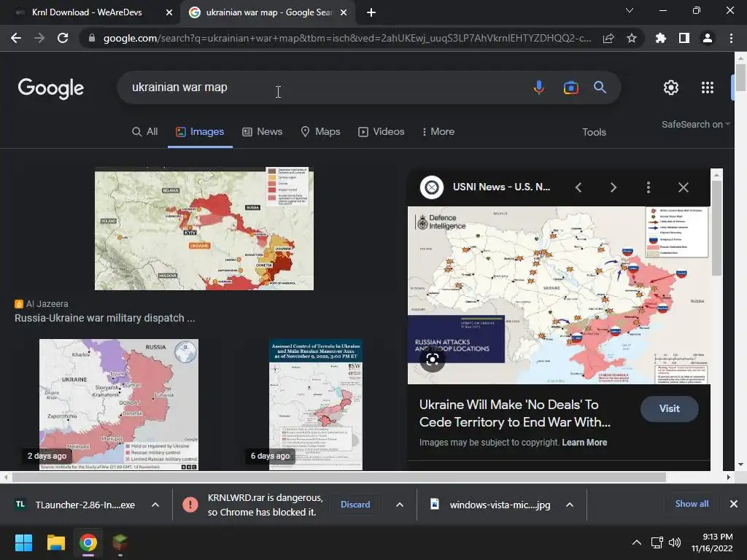The height and width of the screenshot is (560, 747).
Task: Switch to the News tab
Action: [x=263, y=131]
